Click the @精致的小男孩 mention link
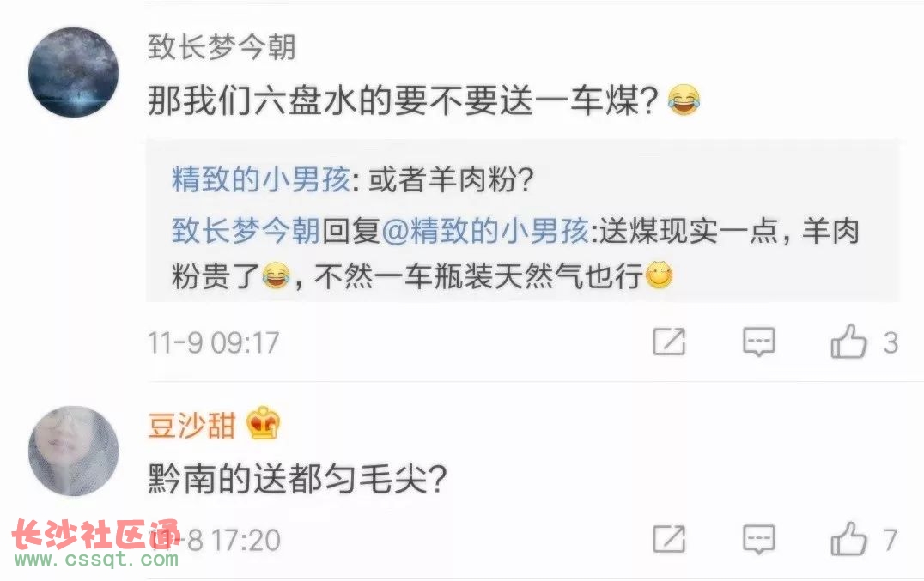 tap(485, 230)
